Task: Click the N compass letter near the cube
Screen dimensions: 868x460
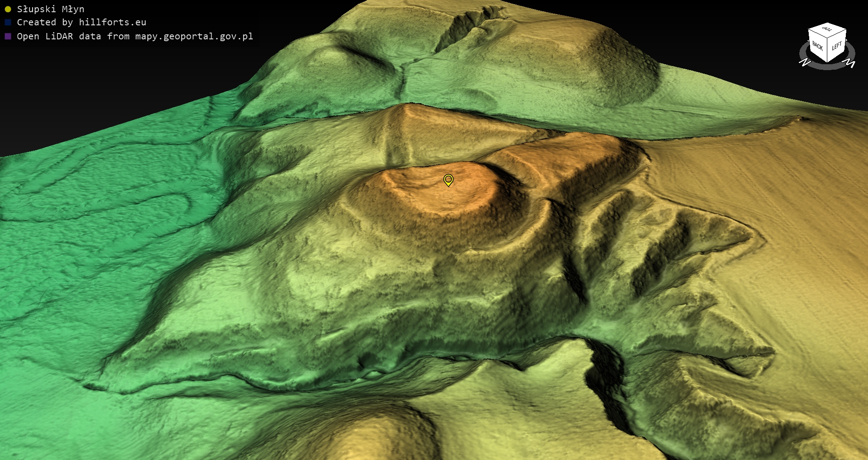Action: [804, 62]
